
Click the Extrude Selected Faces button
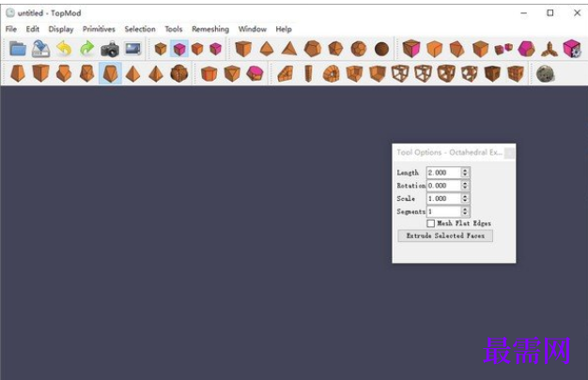point(445,236)
